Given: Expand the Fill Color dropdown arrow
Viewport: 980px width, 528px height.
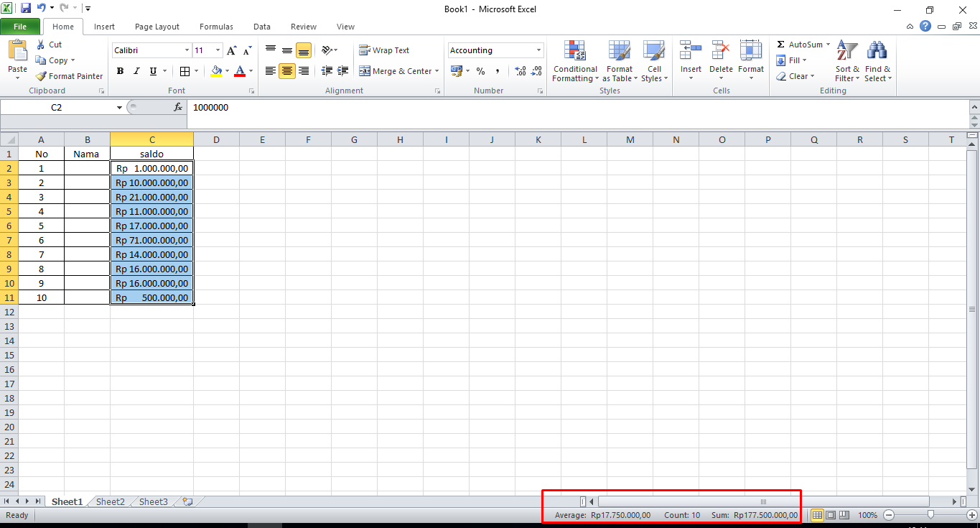Looking at the screenshot, I should tap(228, 71).
